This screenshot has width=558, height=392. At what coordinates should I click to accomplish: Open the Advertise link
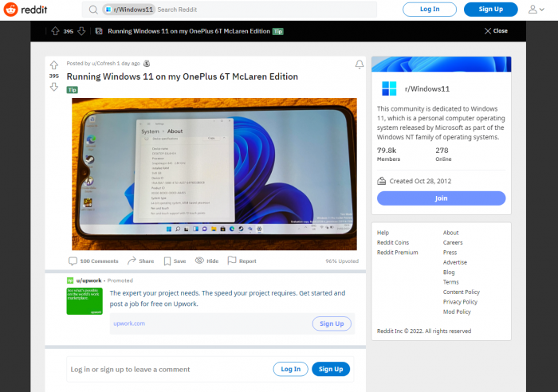[455, 262]
